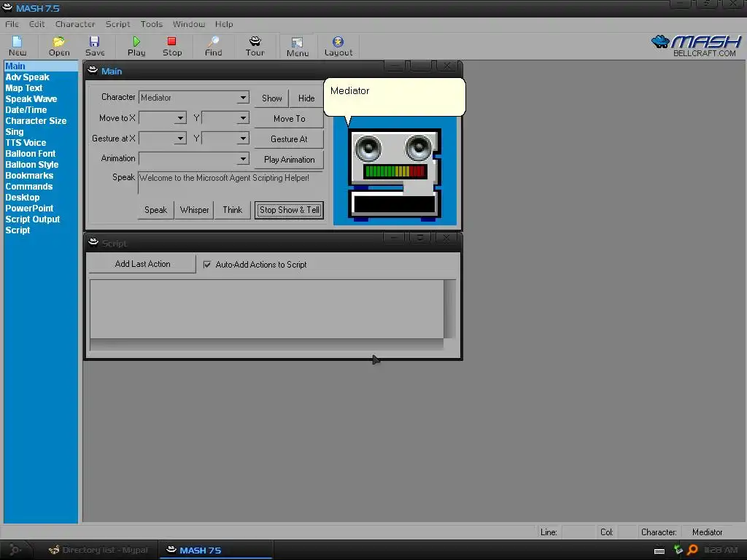Halt playback with the red Stop icon

click(x=172, y=46)
